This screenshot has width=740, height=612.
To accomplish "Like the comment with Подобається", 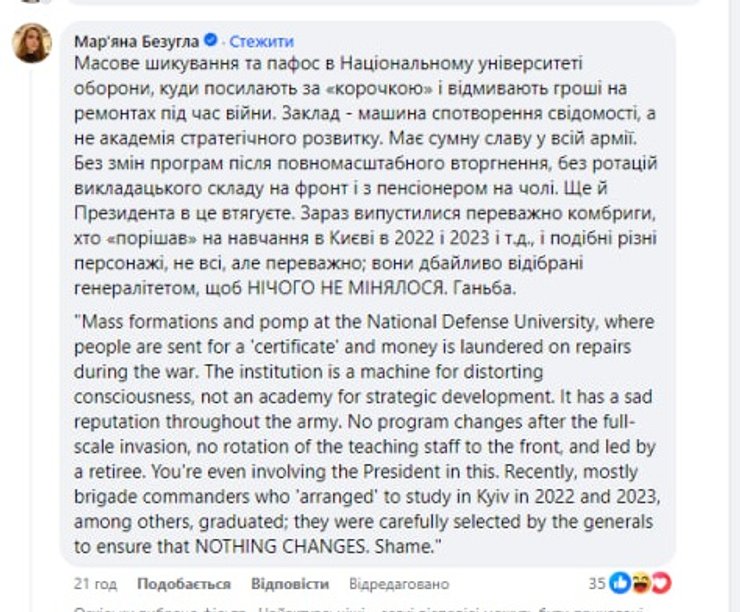I will tap(184, 584).
